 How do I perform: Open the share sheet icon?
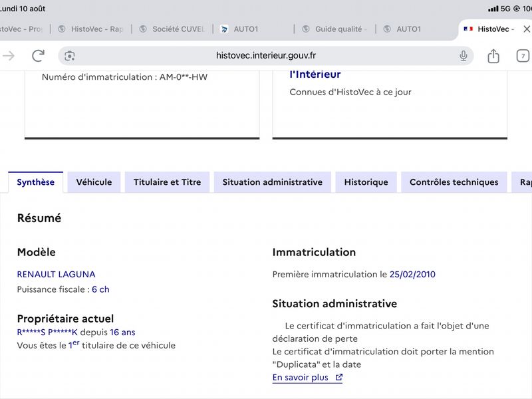pyautogui.click(x=493, y=56)
